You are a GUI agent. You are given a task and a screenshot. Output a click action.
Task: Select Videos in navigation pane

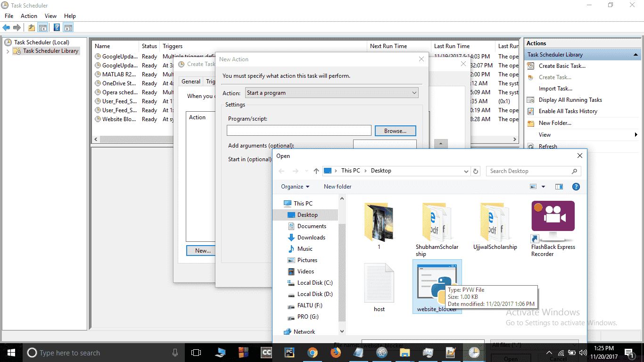(305, 271)
